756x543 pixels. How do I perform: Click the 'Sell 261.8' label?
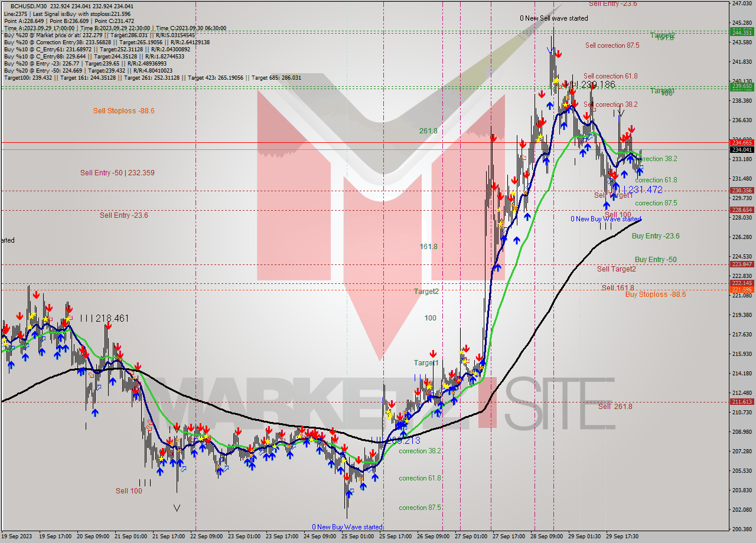point(615,406)
